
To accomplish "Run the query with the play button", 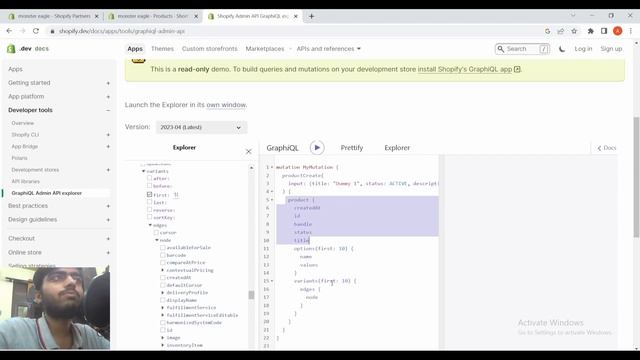I will (317, 147).
